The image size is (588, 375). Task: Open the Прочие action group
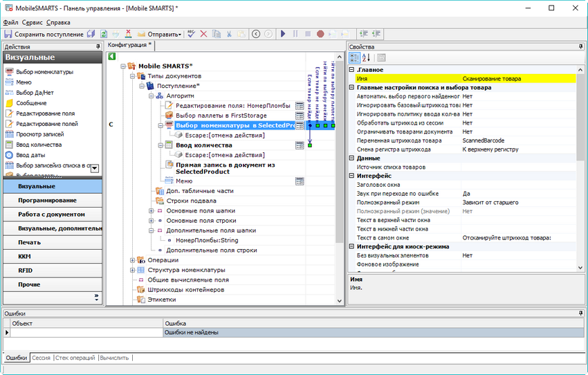pyautogui.click(x=53, y=284)
